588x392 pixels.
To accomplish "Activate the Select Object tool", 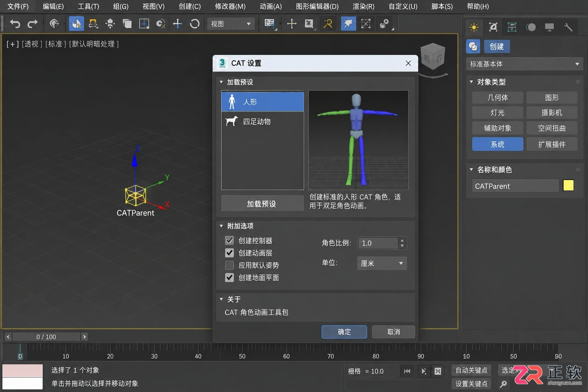I will coord(76,24).
